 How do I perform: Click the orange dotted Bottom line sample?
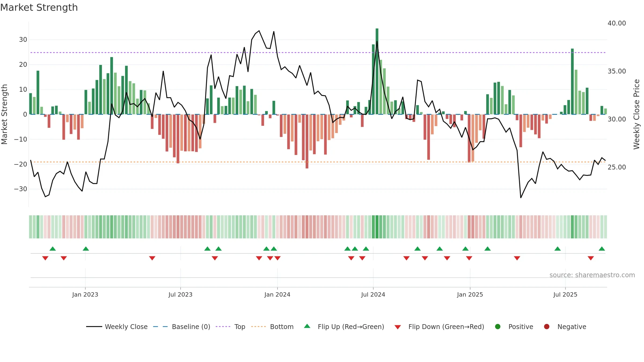pyautogui.click(x=259, y=327)
